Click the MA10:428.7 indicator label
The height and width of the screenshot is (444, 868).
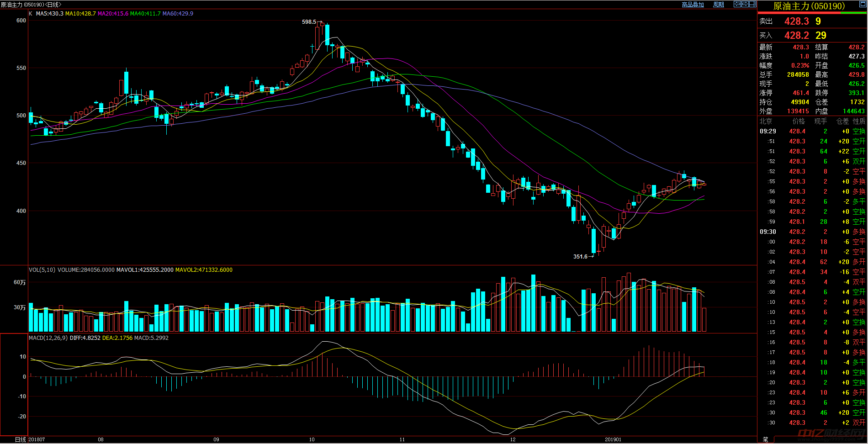pyautogui.click(x=80, y=14)
